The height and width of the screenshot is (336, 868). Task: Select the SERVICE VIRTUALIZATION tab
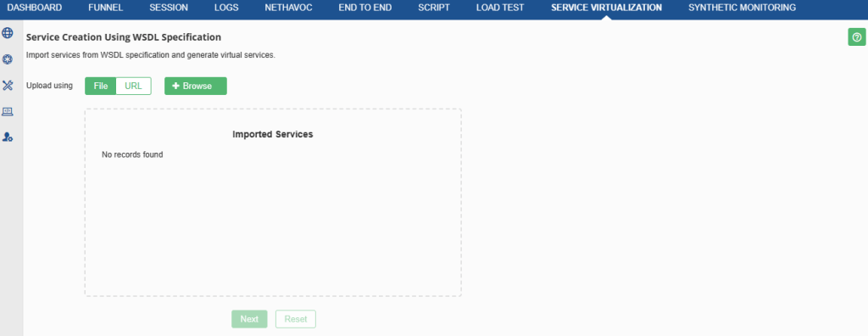pyautogui.click(x=606, y=8)
